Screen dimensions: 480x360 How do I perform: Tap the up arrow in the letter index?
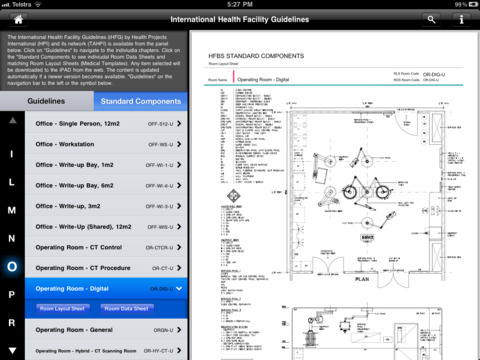(x=13, y=120)
